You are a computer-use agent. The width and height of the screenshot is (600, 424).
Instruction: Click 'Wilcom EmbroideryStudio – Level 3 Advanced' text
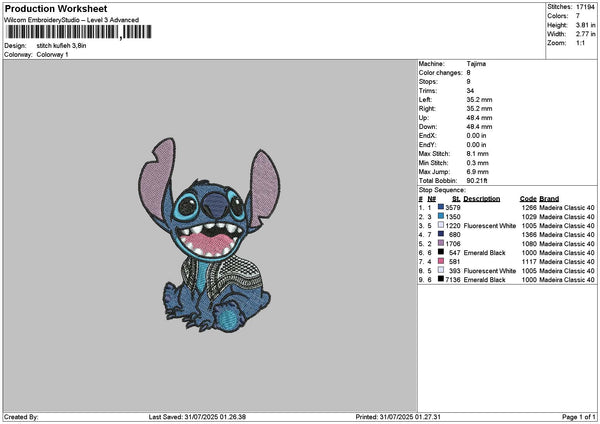[x=71, y=20]
